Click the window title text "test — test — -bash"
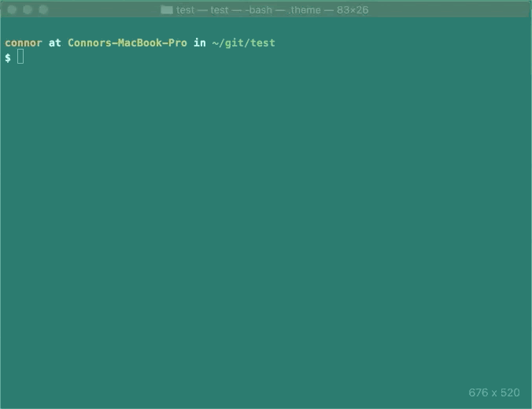The width and height of the screenshot is (532, 409). point(224,10)
